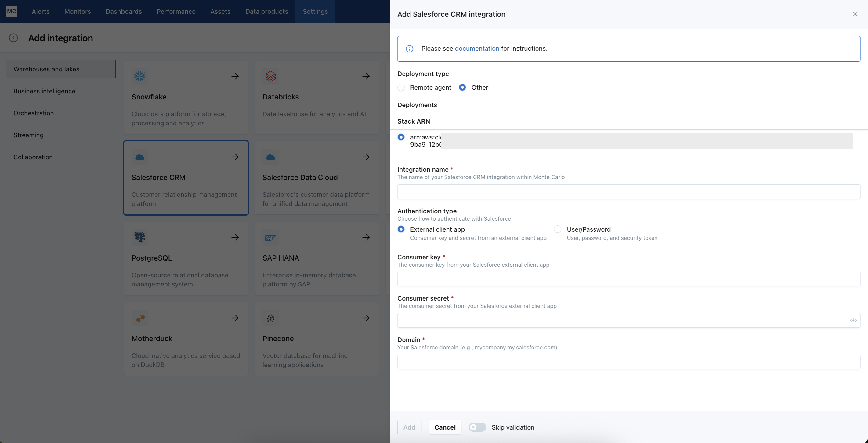
Task: Toggle the Skip validation switch
Action: click(x=477, y=427)
